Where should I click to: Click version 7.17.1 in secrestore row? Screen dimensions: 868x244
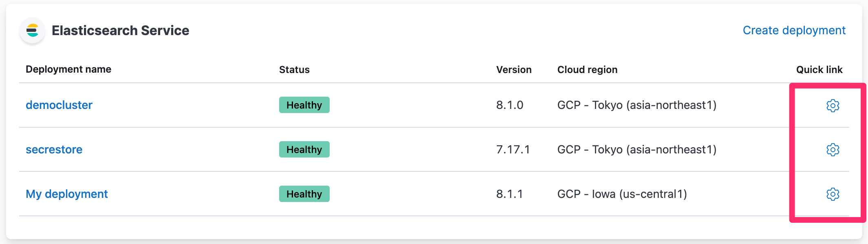coord(513,150)
